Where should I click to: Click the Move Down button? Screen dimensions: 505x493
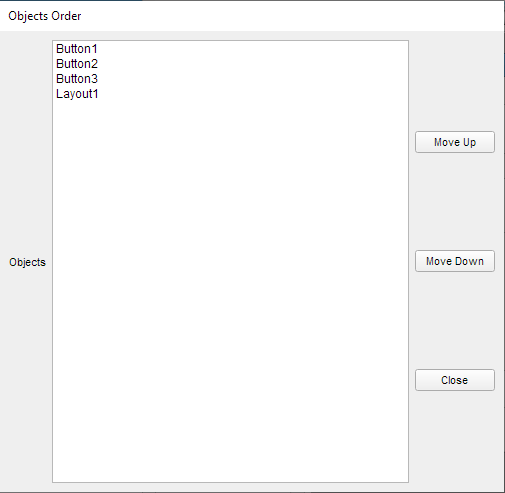click(455, 261)
